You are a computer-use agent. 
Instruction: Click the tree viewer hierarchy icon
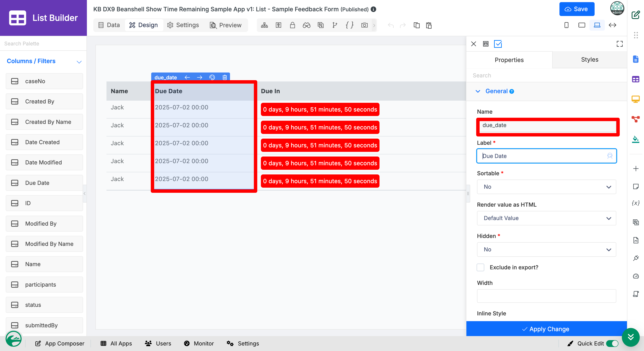point(264,25)
